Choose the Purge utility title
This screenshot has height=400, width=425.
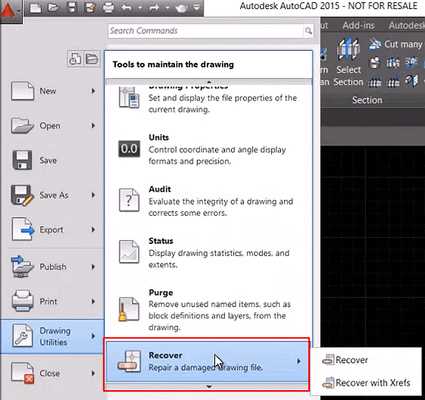(x=161, y=293)
